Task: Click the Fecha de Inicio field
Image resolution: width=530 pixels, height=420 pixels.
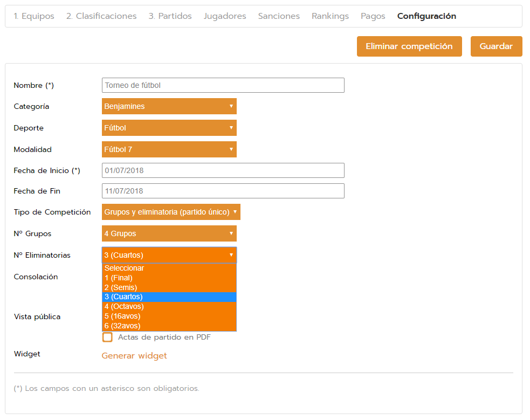Action: coord(223,170)
